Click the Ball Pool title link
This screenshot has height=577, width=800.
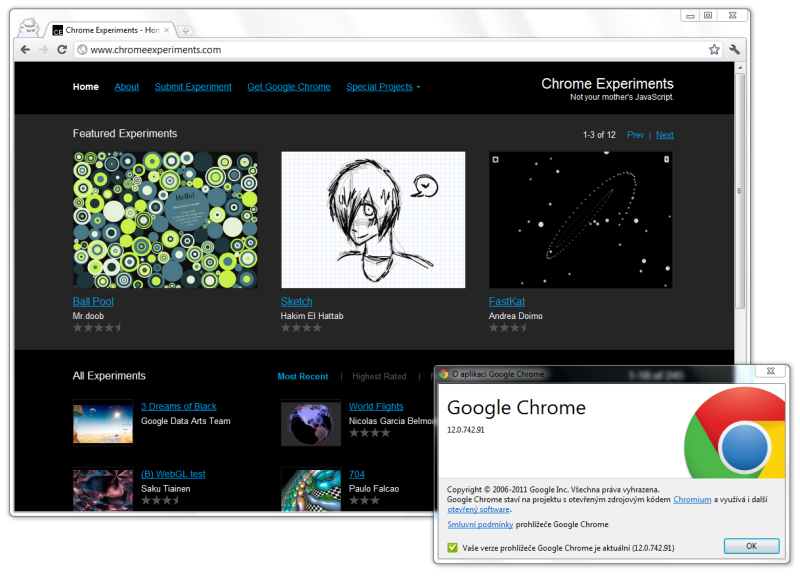tap(93, 302)
